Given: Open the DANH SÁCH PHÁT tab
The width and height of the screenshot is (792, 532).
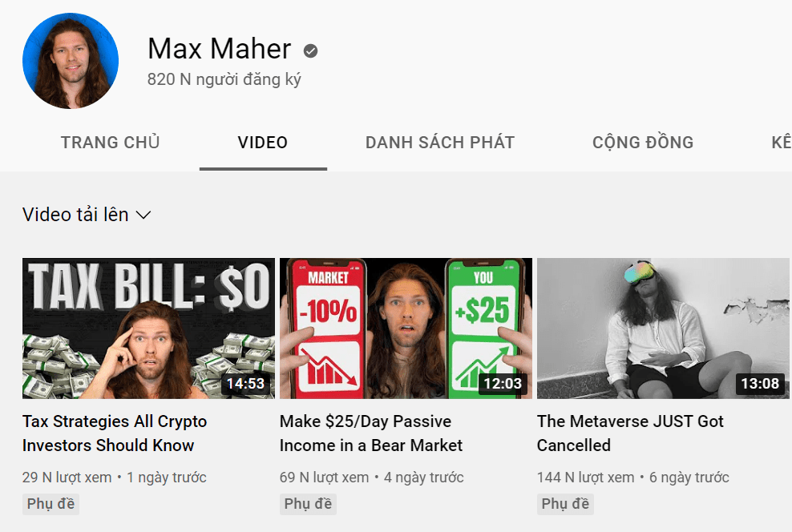Looking at the screenshot, I should pyautogui.click(x=440, y=143).
